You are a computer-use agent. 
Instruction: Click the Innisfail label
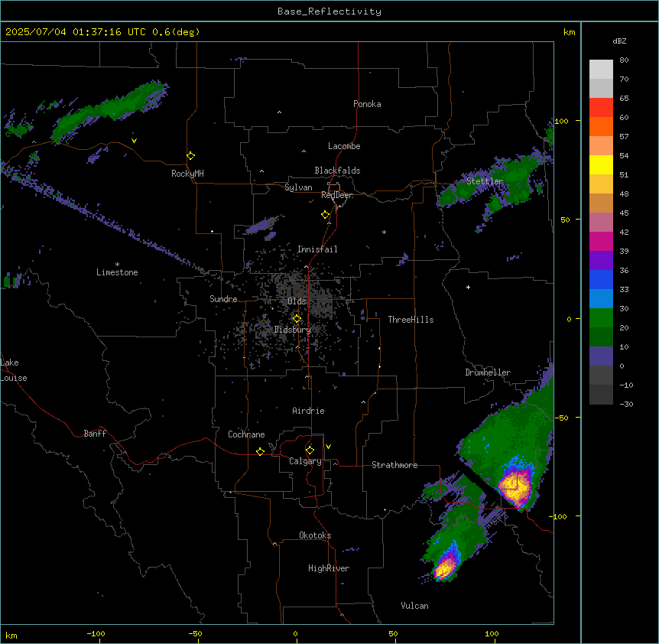[x=317, y=249]
